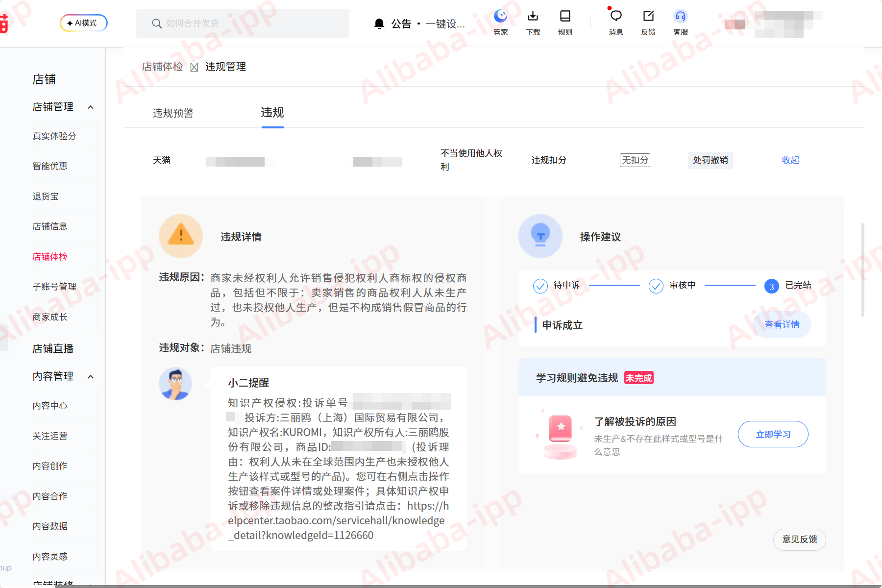Click the 违规扣分 cell
Viewport: 882px width, 588px height.
(549, 160)
